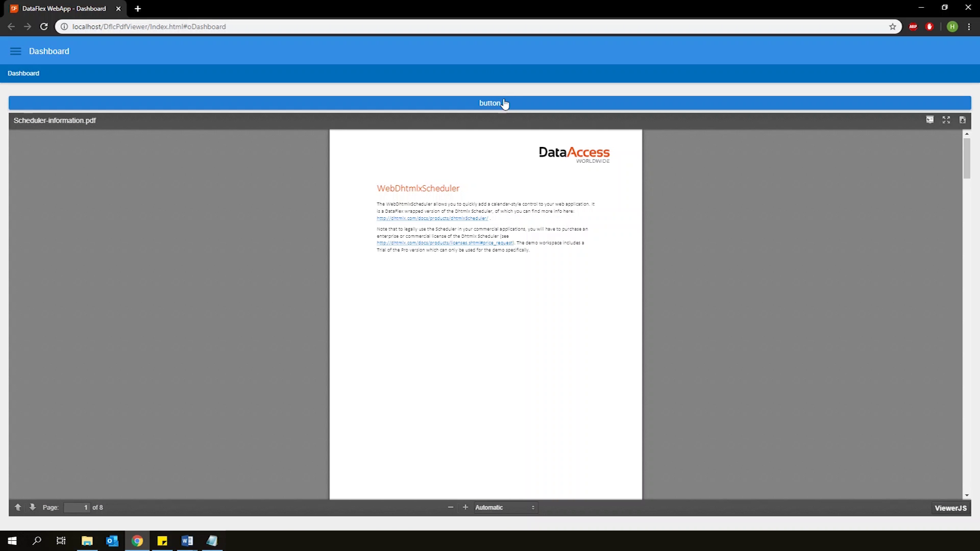Bookmark this page with the star icon
The image size is (980, 551).
point(893,27)
